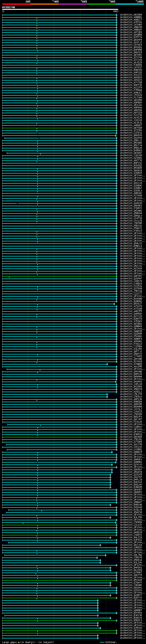
Task: Click hit label UniRef100_Q6BXM5
Action: pyautogui.click(x=131, y=404)
